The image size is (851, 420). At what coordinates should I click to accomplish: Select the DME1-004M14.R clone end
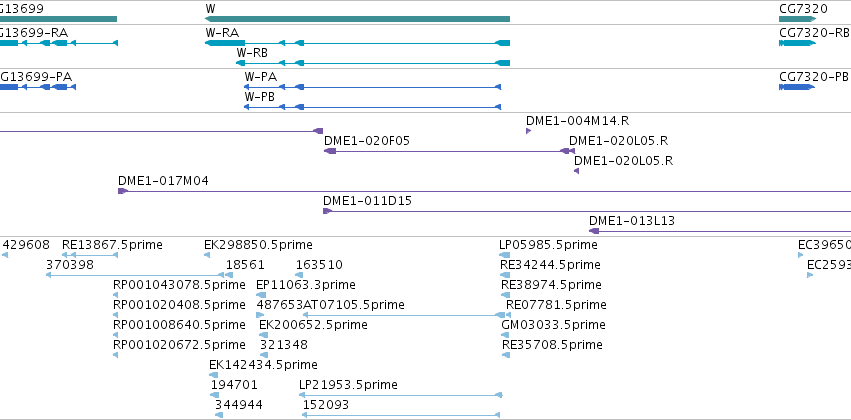[x=529, y=131]
